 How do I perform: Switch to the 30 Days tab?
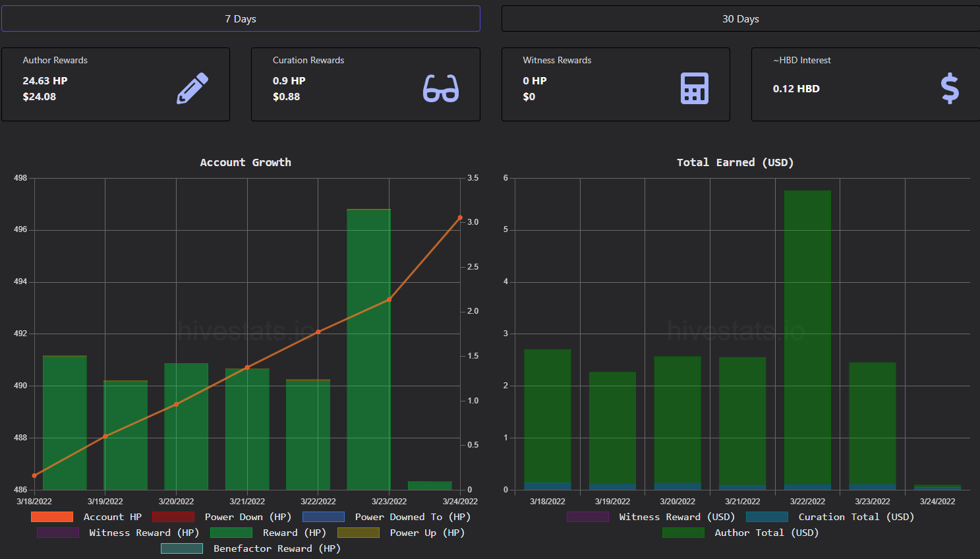tap(741, 18)
